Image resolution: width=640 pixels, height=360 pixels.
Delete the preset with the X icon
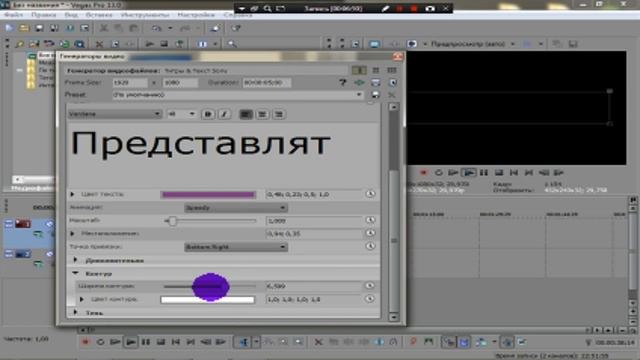391,95
